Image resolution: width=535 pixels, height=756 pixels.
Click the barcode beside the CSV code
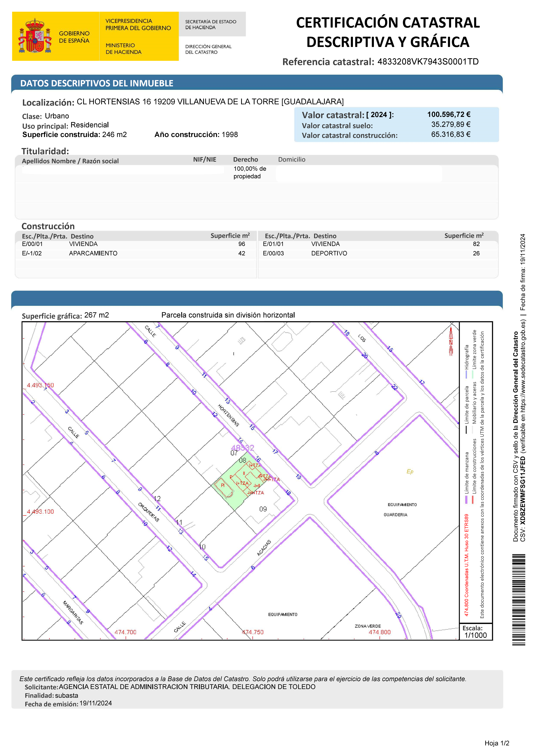[x=519, y=599]
